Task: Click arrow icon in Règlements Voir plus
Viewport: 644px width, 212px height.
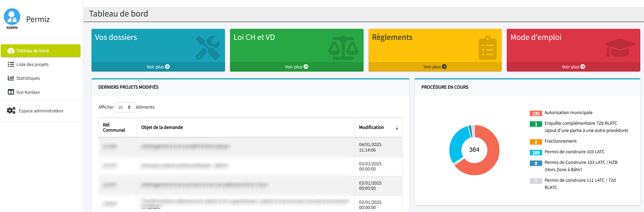Action: (444, 67)
